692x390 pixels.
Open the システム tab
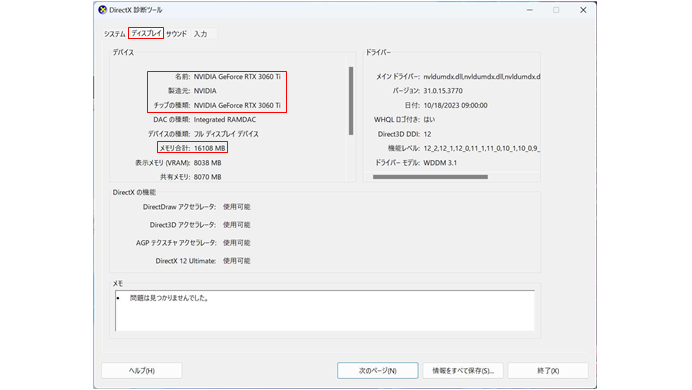(x=115, y=34)
